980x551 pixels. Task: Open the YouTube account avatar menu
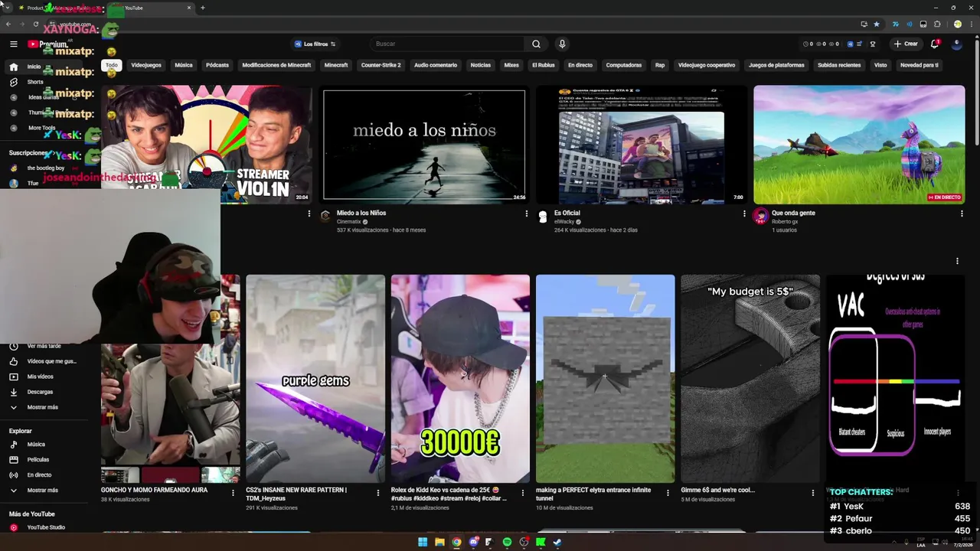pos(956,44)
